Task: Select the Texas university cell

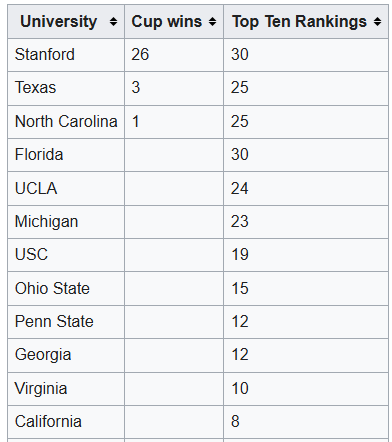Action: click(66, 88)
